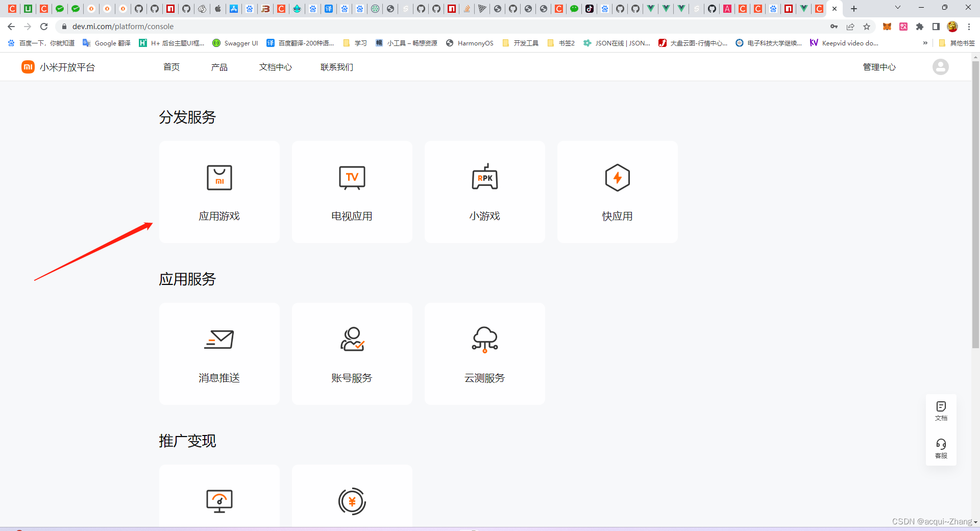Image resolution: width=980 pixels, height=531 pixels.
Task: Open the Chrome profile avatar
Action: 952,27
